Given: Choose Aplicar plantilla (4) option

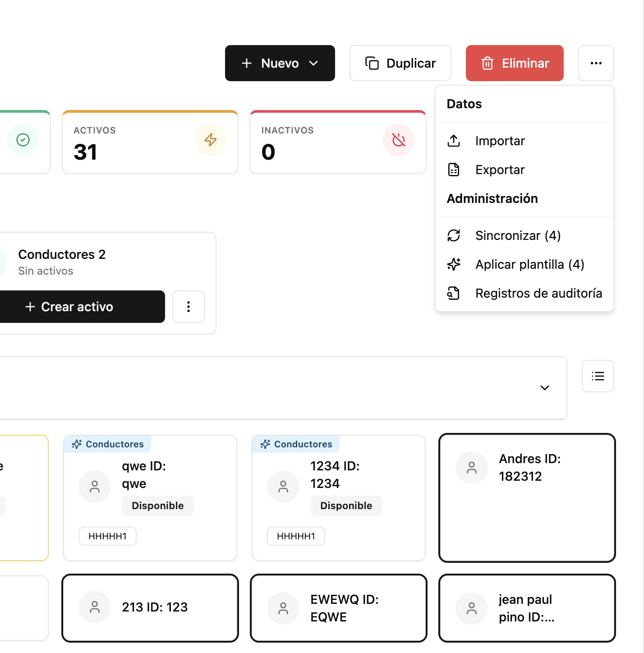Looking at the screenshot, I should coord(524,264).
